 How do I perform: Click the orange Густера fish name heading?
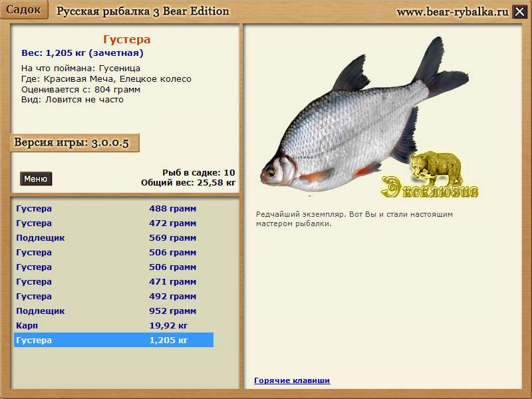pos(127,40)
